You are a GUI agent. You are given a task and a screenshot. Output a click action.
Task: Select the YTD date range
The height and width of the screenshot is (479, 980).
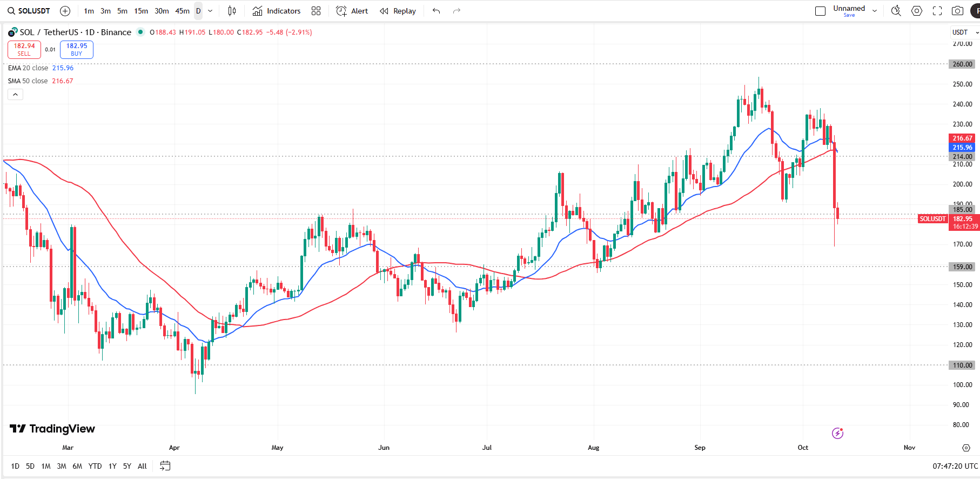coord(95,466)
